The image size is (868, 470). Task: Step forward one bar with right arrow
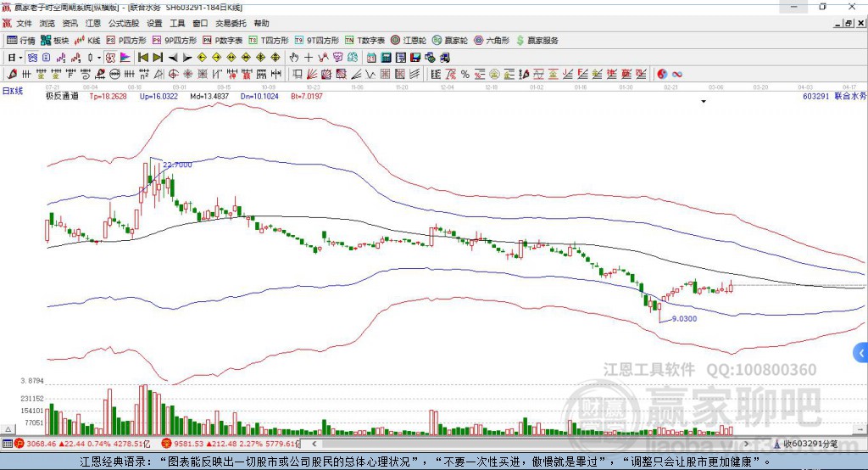coord(187,58)
